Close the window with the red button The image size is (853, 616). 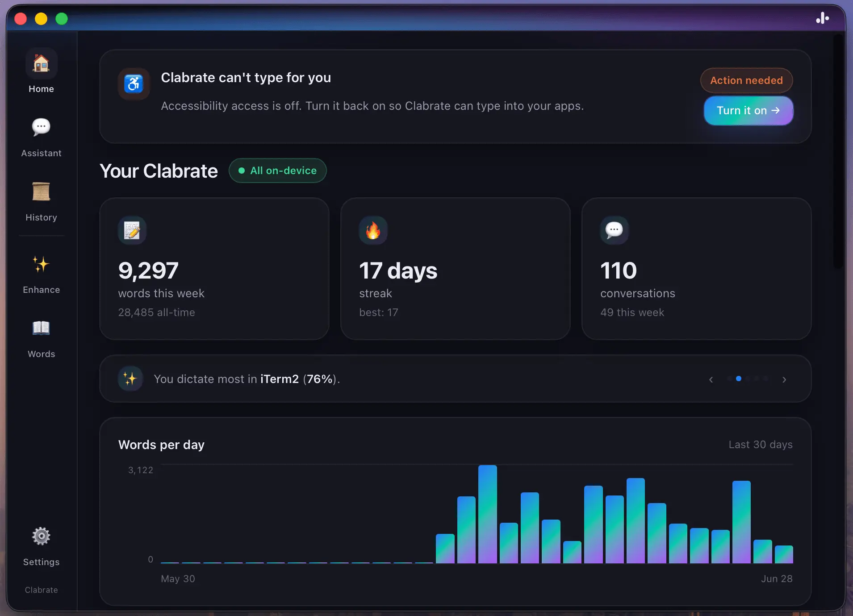[x=21, y=19]
